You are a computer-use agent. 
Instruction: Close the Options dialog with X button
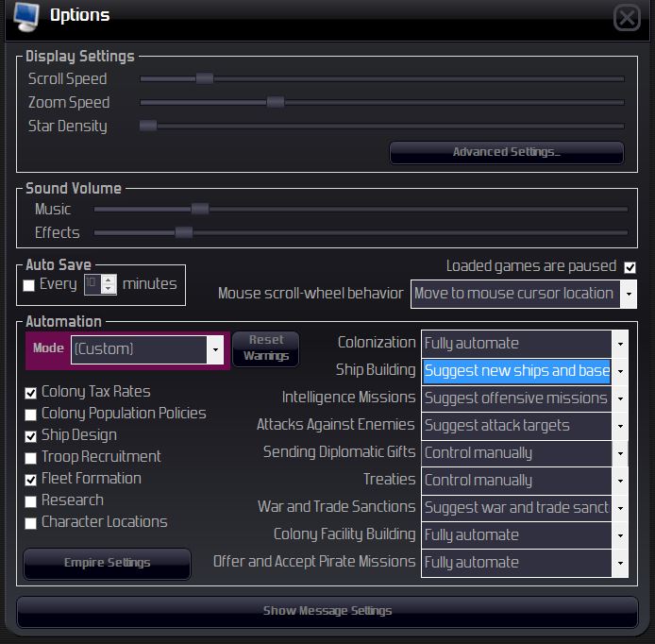coord(627,18)
